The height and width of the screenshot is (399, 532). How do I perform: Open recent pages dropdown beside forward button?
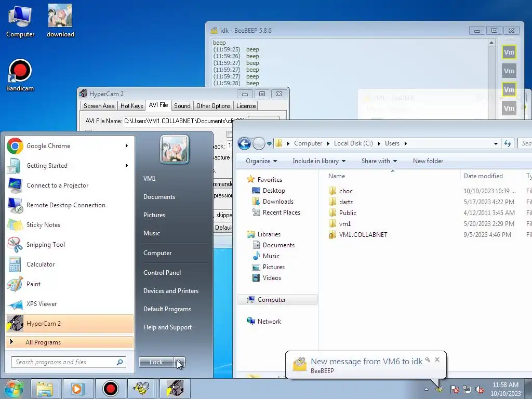coord(270,143)
